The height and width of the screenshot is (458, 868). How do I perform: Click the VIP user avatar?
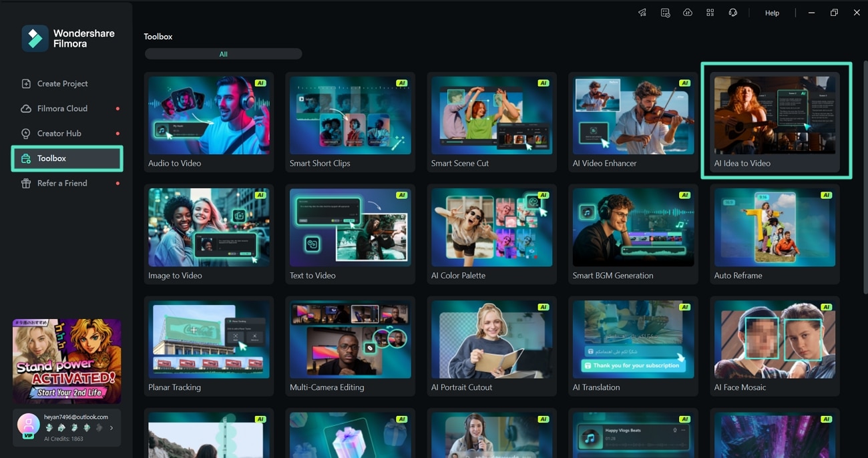[28, 425]
